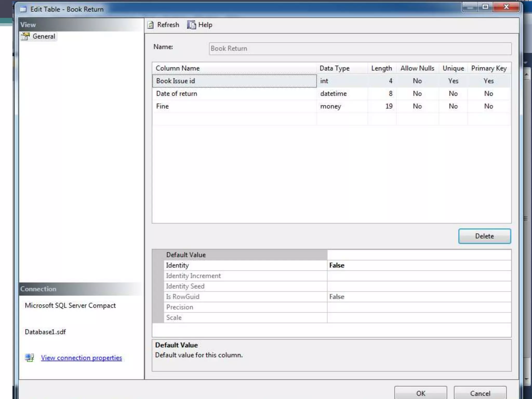
Task: Select the Identity Increment property
Action: pyautogui.click(x=245, y=276)
